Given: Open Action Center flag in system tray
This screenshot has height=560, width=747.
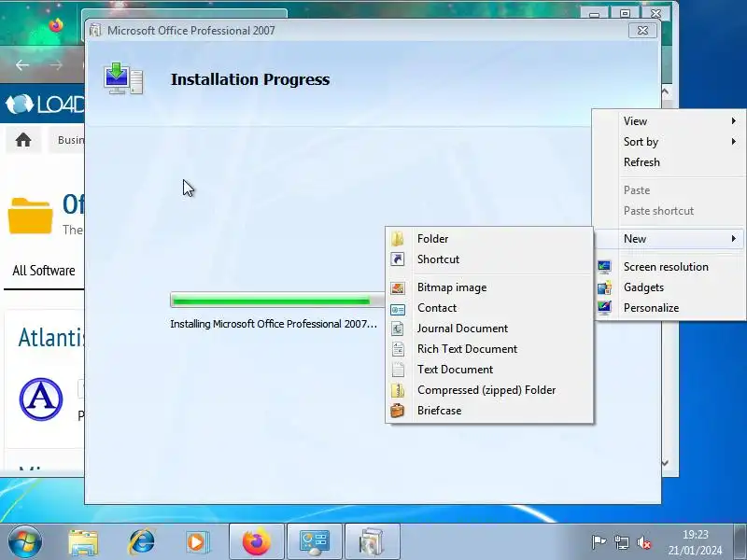Looking at the screenshot, I should pos(599,542).
